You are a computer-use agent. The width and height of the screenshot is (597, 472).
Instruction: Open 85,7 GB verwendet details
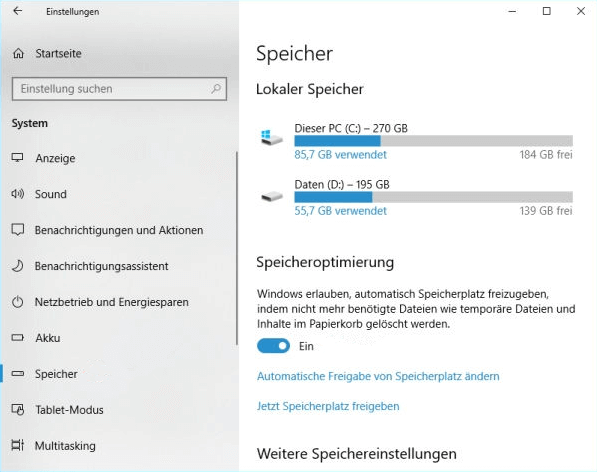coord(340,155)
